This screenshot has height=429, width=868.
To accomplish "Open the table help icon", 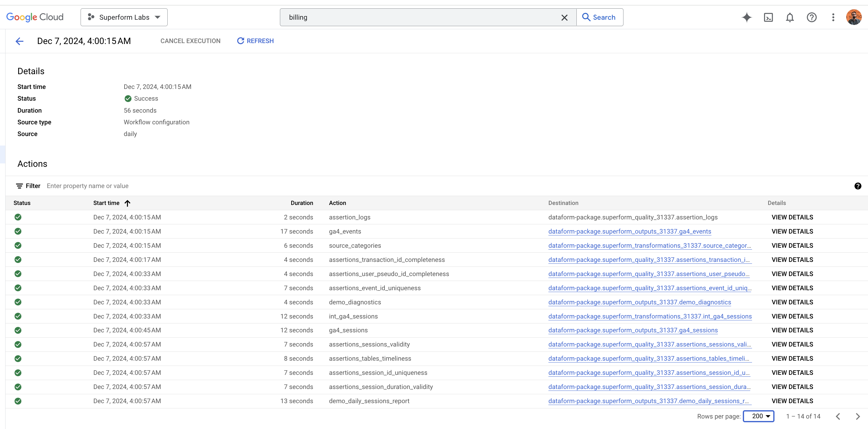I will point(858,186).
